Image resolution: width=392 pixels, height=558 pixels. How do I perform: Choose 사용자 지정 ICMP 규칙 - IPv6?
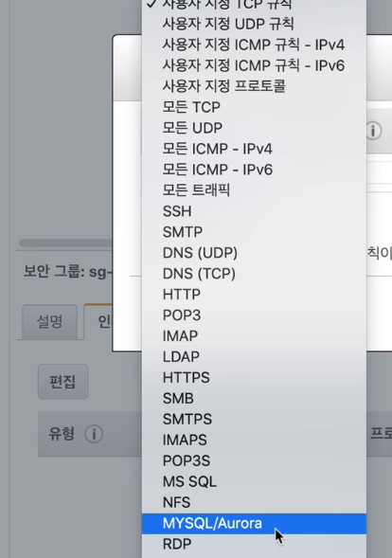[254, 65]
